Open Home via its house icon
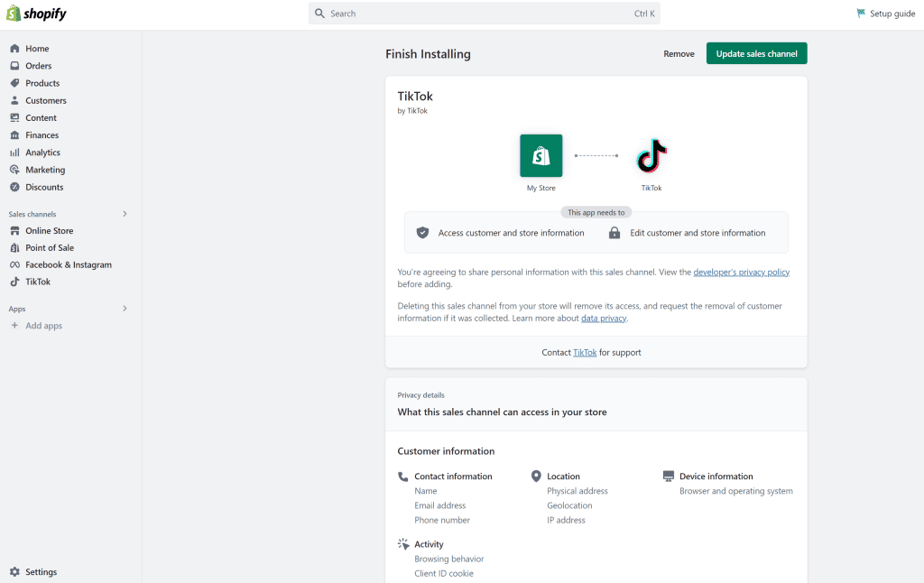The image size is (924, 583). [14, 49]
